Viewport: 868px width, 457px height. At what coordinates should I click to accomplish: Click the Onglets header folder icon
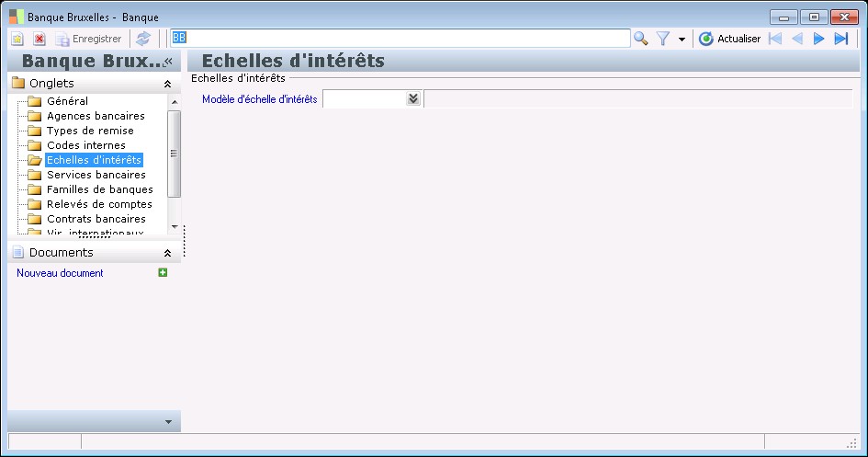coord(18,83)
